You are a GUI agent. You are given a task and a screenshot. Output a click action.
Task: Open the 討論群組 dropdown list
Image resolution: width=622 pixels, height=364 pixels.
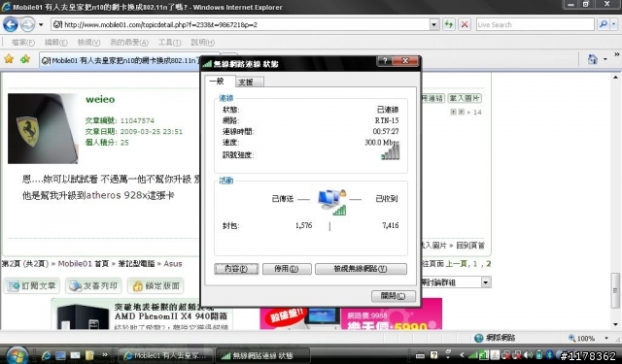click(x=456, y=282)
